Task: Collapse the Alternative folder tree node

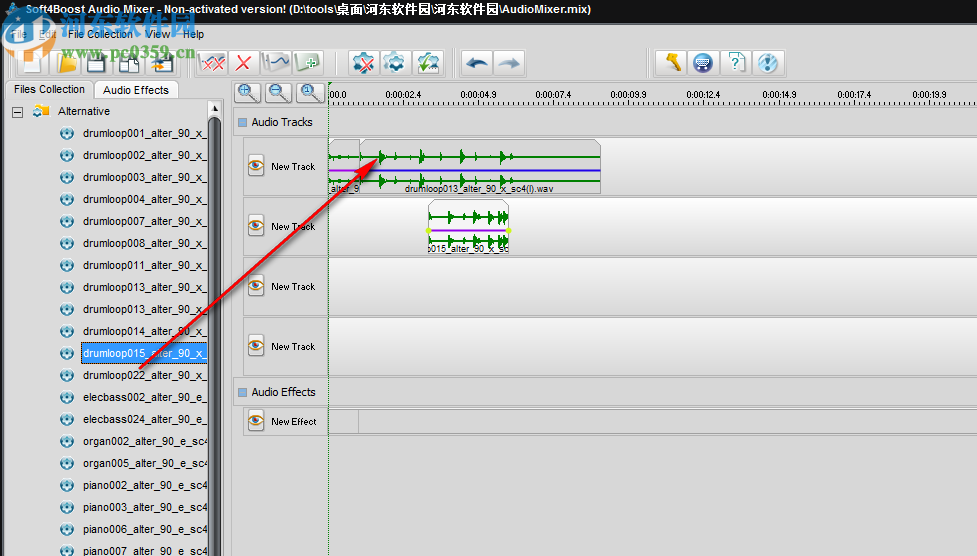Action: pos(17,112)
